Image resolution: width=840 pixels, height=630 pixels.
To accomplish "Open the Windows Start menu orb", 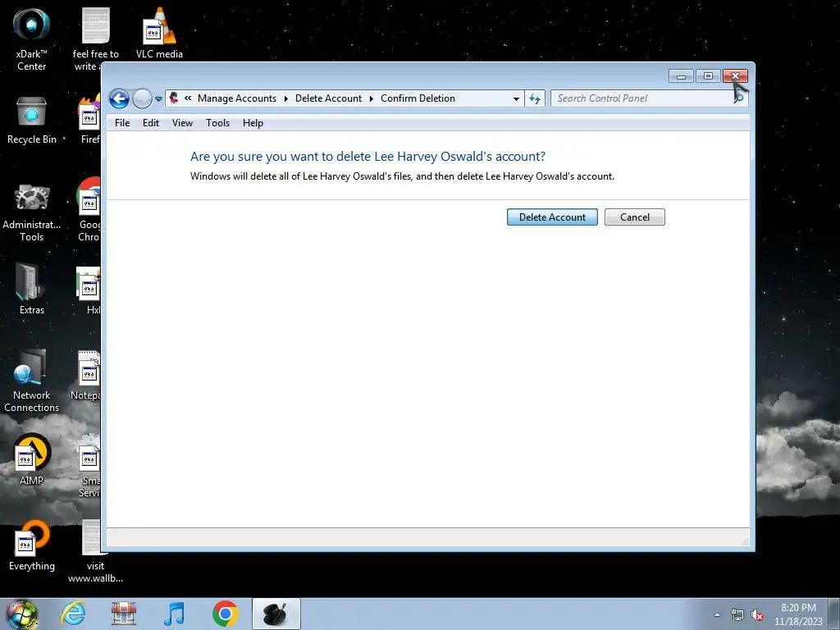I will point(22,614).
